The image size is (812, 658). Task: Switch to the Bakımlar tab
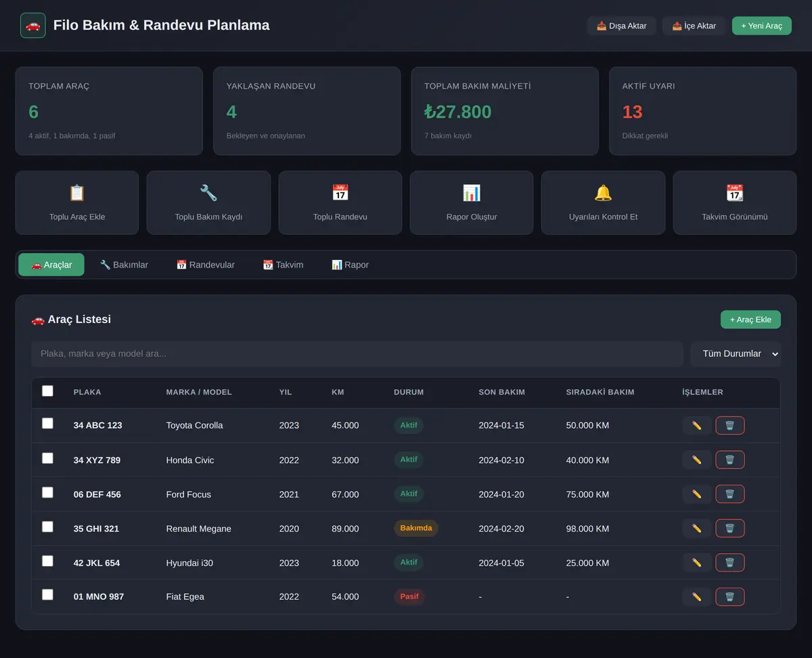[124, 265]
